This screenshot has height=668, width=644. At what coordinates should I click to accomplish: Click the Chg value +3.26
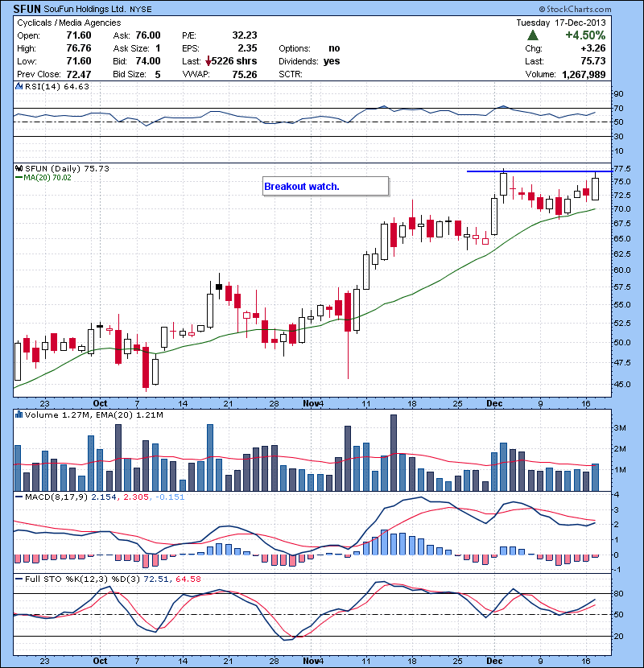[x=593, y=48]
